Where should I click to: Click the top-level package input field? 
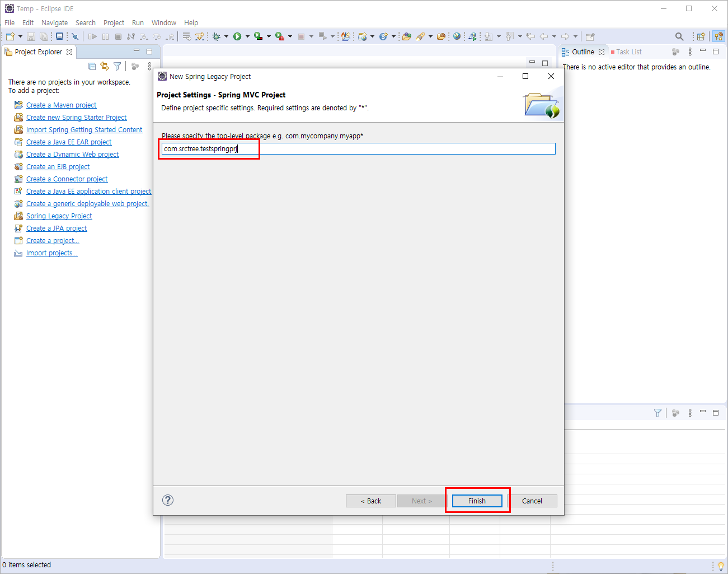(x=358, y=148)
